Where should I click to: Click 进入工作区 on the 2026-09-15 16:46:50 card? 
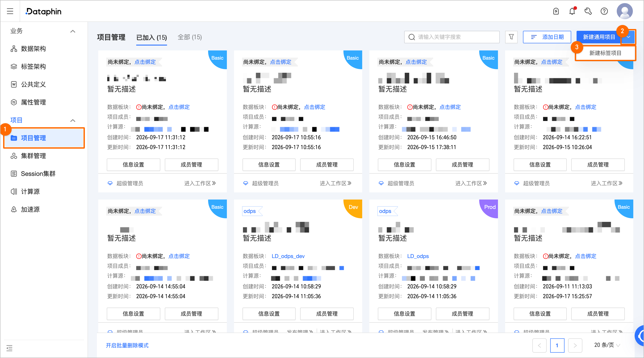471,183
